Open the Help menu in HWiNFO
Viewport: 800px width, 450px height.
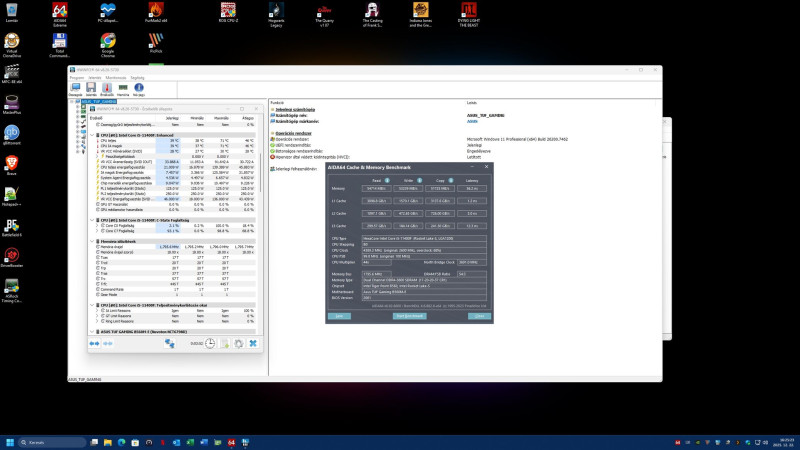[137, 78]
